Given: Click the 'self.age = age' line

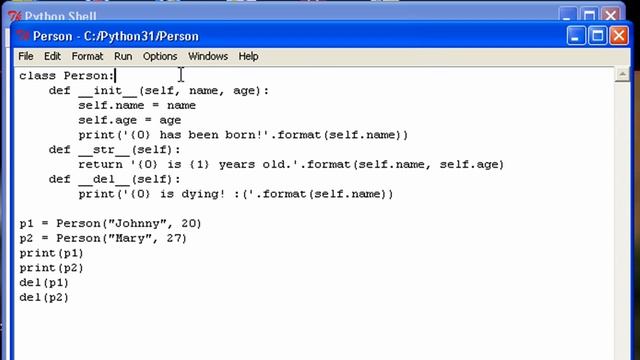Looking at the screenshot, I should tap(129, 120).
